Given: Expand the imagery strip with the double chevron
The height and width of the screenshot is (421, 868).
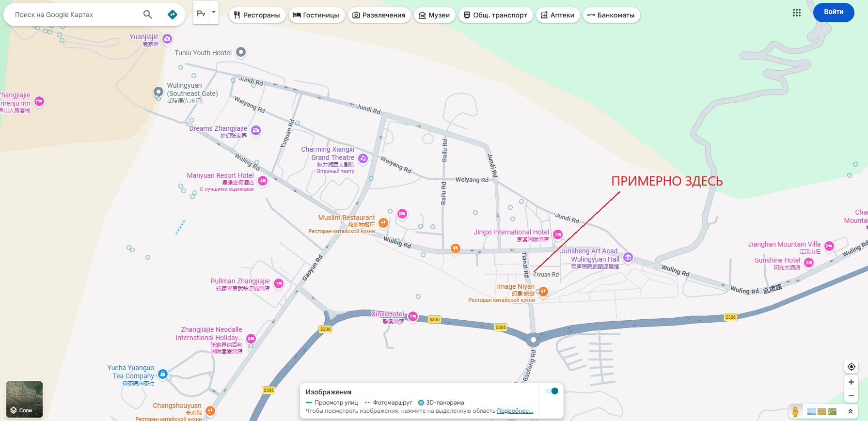Looking at the screenshot, I should pos(850,411).
